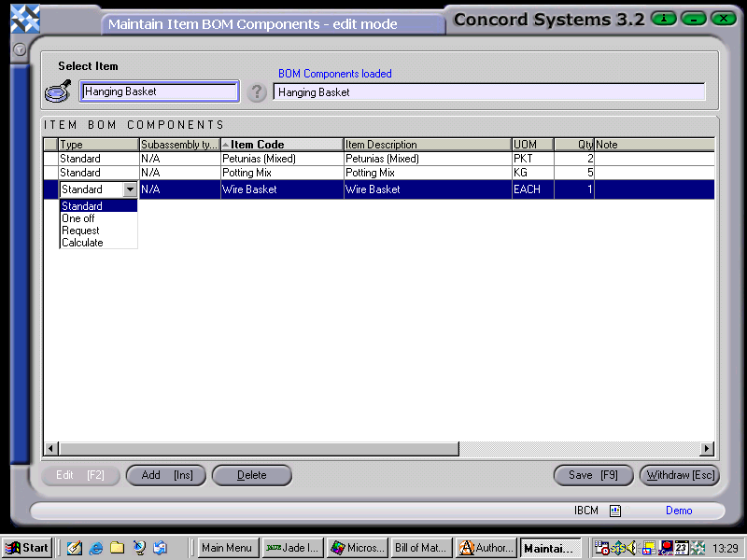Open the SiS utility from the system tray
747x560 pixels.
click(x=619, y=547)
